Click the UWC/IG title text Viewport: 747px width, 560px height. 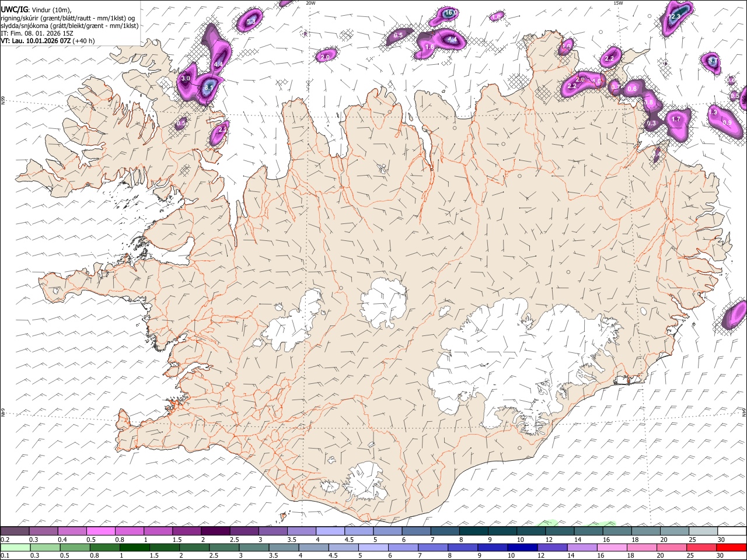(x=13, y=10)
